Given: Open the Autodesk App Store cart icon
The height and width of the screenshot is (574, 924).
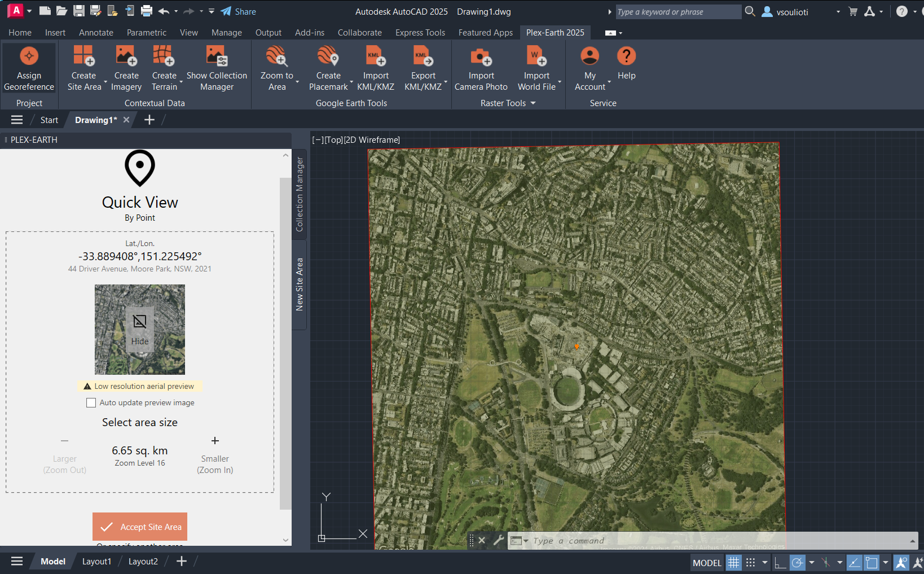Looking at the screenshot, I should coord(853,11).
